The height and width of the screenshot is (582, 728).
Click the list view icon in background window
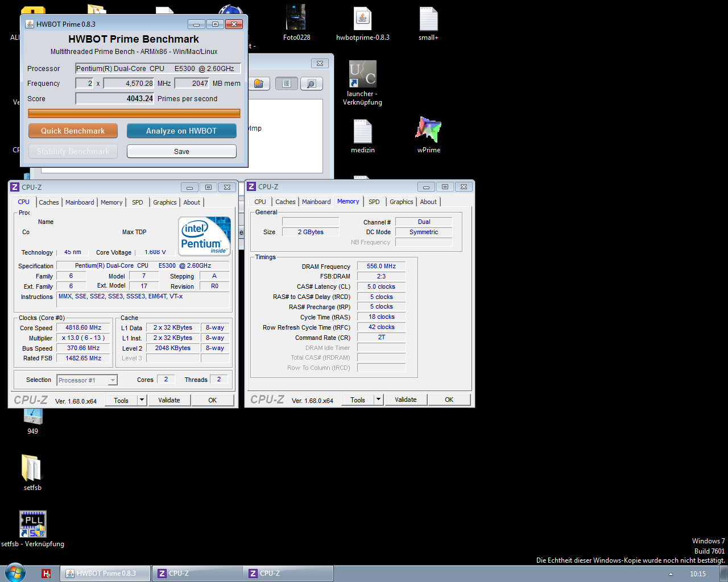pos(287,84)
